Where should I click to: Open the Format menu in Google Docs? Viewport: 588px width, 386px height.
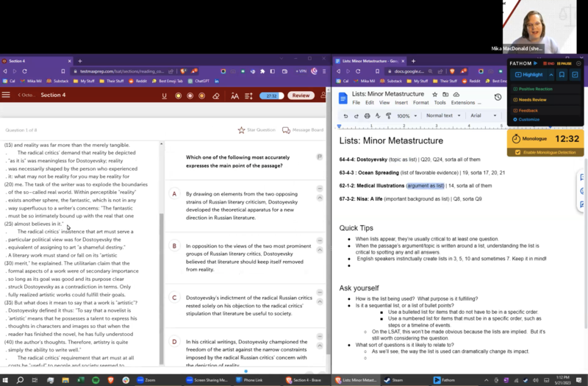coord(420,103)
